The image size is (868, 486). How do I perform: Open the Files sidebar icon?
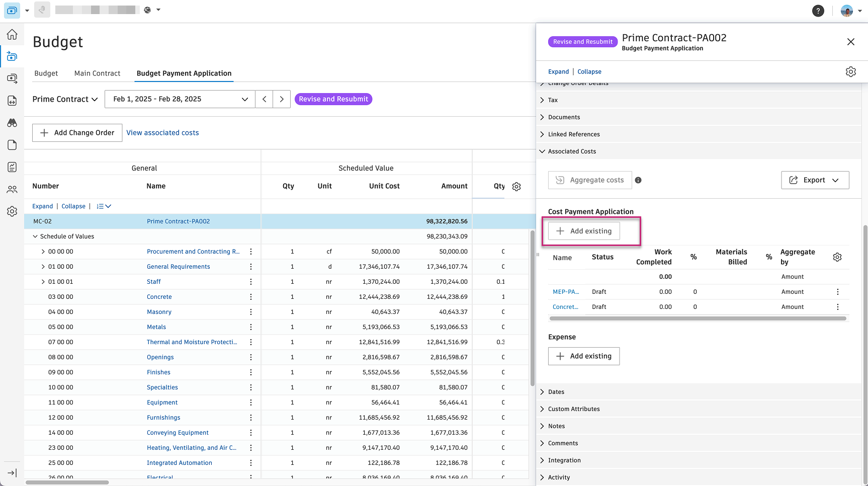(12, 145)
